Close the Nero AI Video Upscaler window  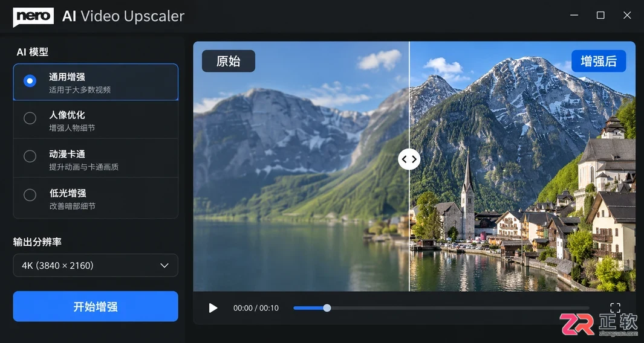click(626, 15)
